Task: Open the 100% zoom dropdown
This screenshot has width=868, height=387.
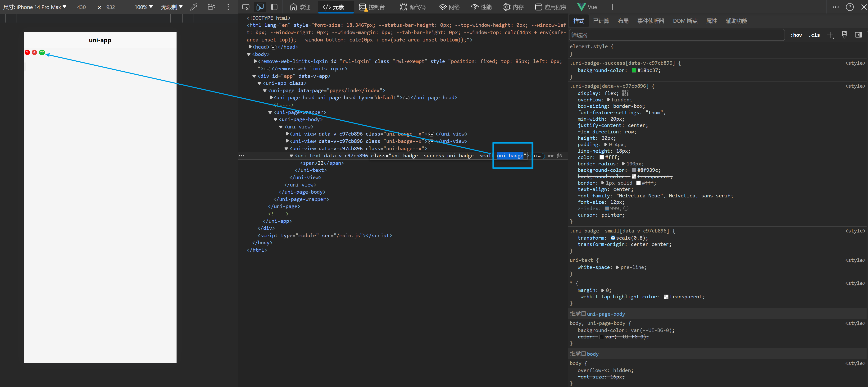Action: 144,7
